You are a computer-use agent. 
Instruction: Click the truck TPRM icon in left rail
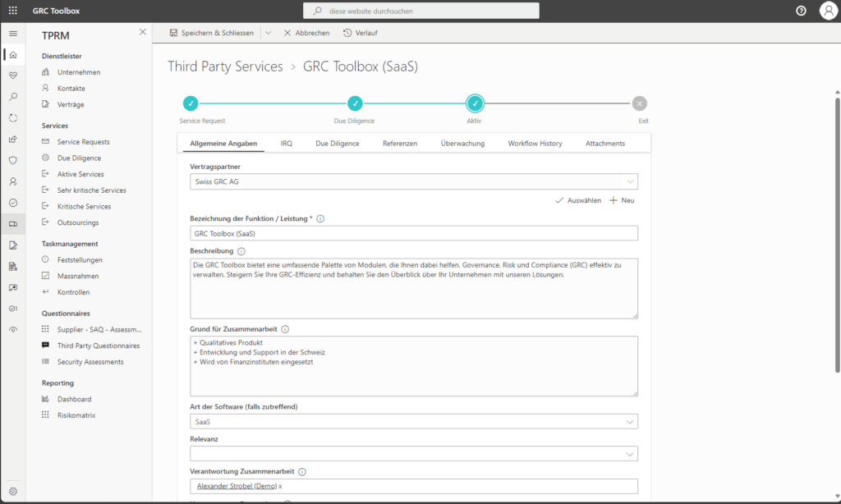(13, 224)
